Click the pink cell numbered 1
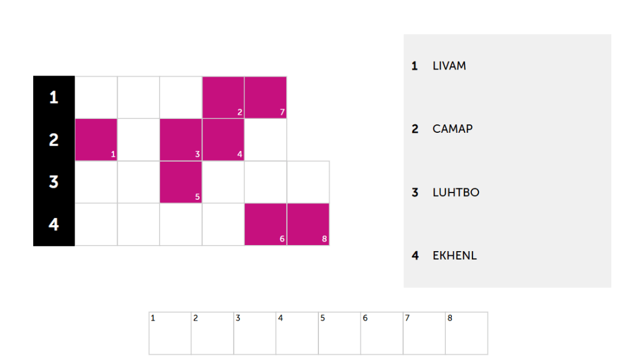This screenshot has width=618, height=364. click(x=96, y=139)
